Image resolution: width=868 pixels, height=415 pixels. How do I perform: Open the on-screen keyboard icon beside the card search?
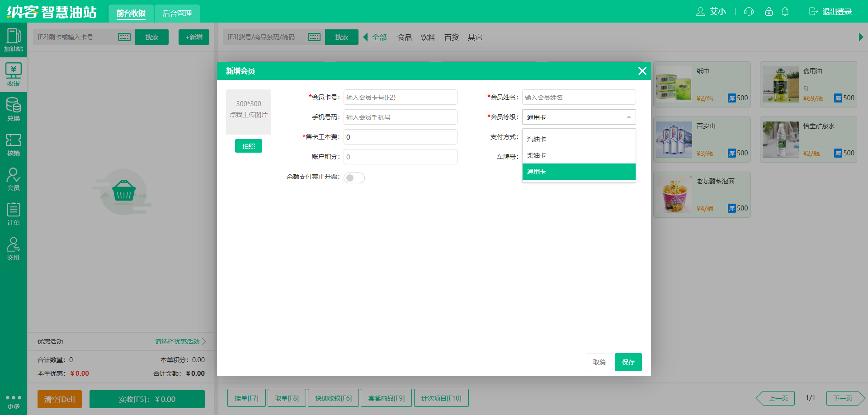pyautogui.click(x=124, y=37)
